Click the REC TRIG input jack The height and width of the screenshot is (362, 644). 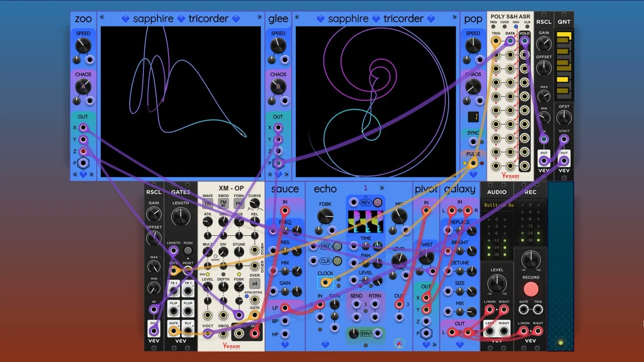point(538,310)
